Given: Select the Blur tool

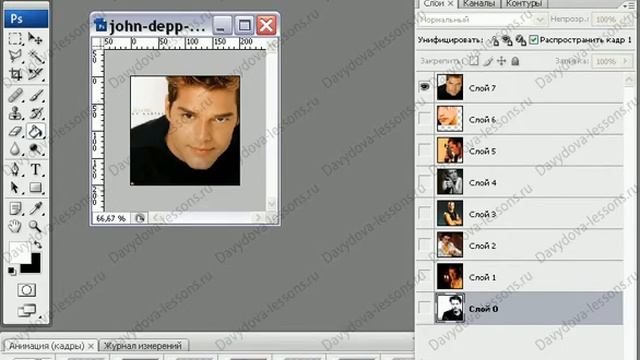Looking at the screenshot, I should click(x=16, y=149).
